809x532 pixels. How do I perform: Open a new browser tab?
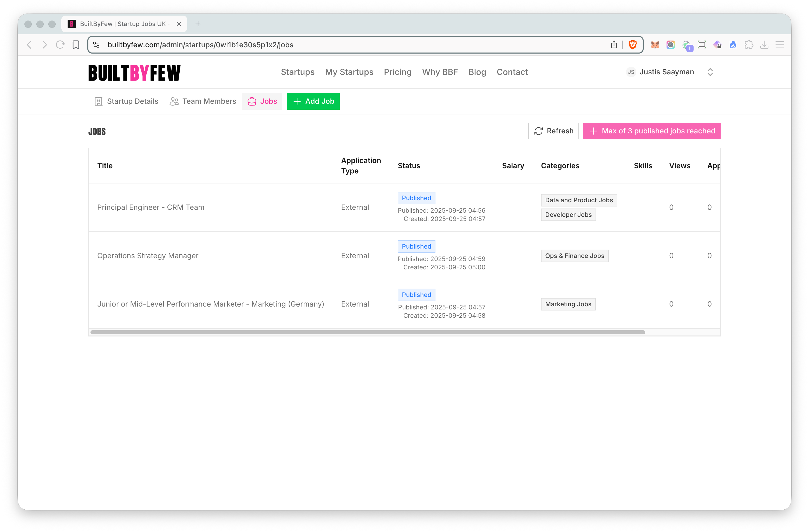tap(198, 24)
